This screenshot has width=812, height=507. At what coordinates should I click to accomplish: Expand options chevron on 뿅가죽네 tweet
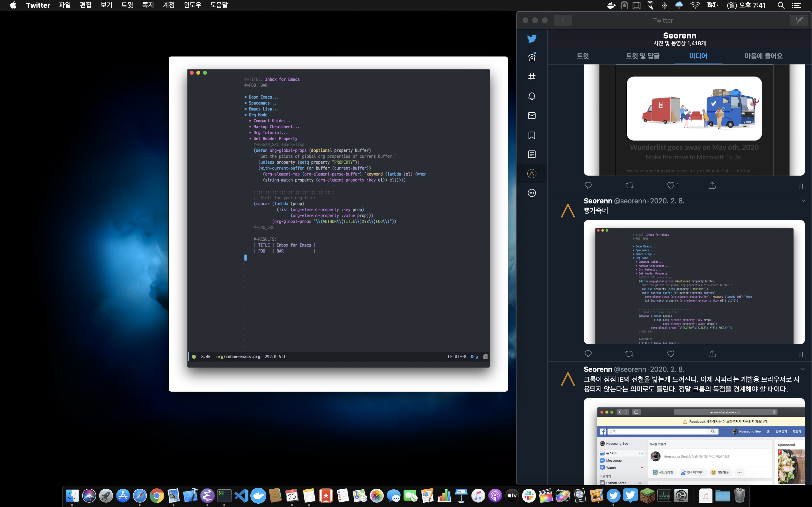click(803, 201)
